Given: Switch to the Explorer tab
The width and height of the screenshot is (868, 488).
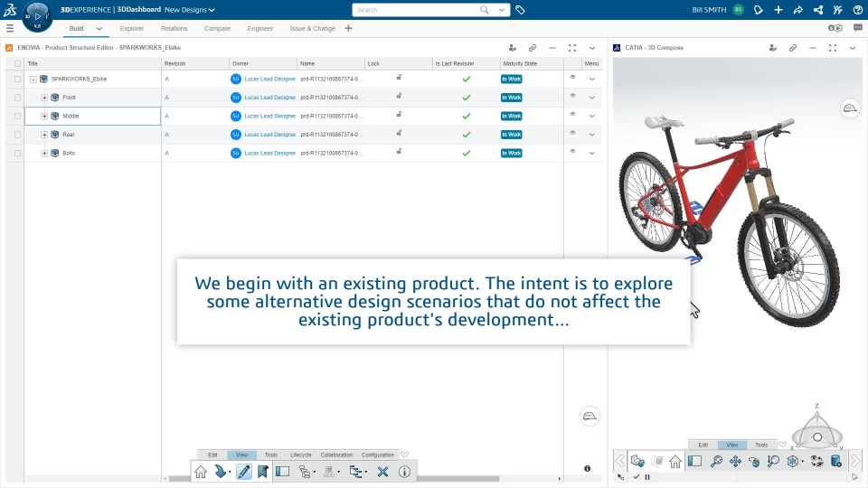Looking at the screenshot, I should tap(132, 28).
